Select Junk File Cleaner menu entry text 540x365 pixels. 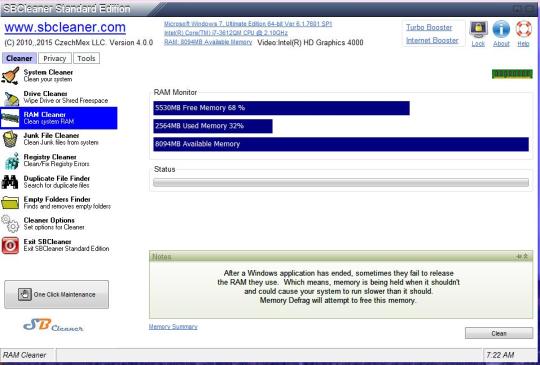61,139
